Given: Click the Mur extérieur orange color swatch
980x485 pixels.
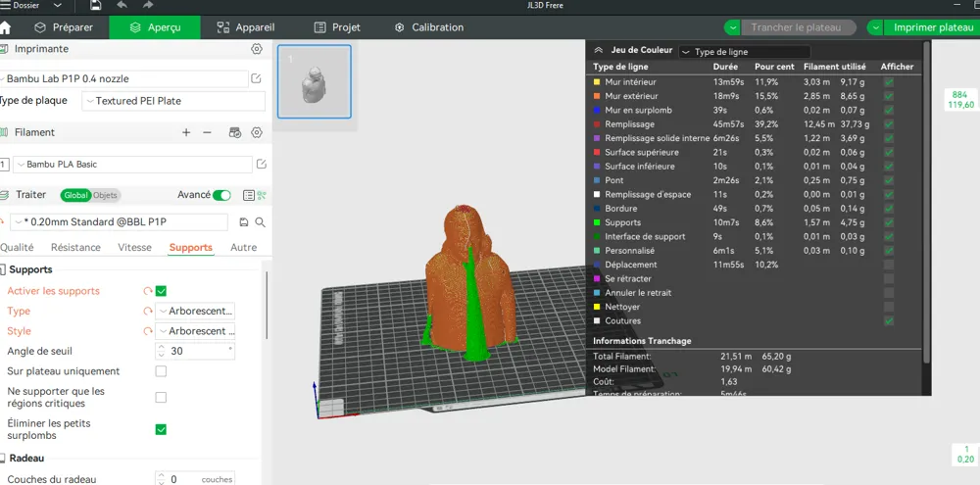Looking at the screenshot, I should 596,96.
